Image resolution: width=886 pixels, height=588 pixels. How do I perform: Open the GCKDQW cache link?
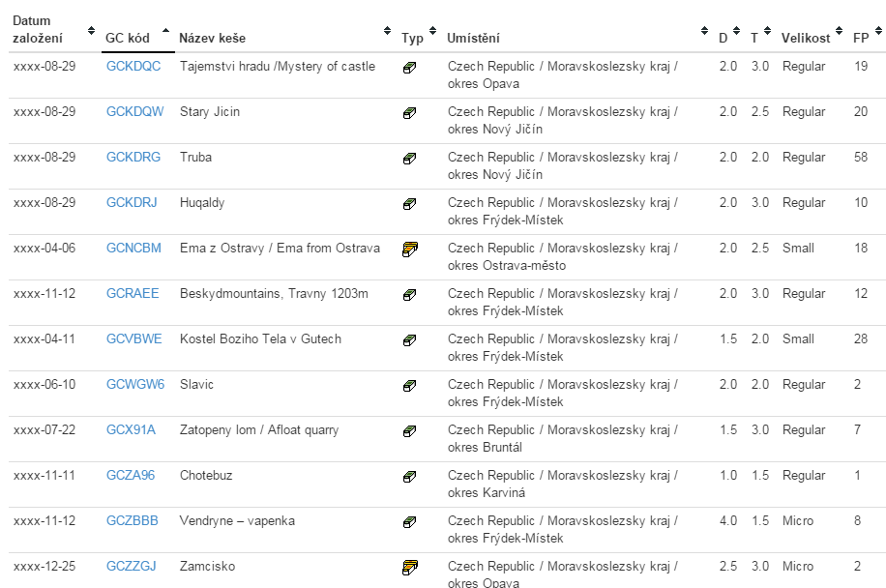pyautogui.click(x=135, y=112)
